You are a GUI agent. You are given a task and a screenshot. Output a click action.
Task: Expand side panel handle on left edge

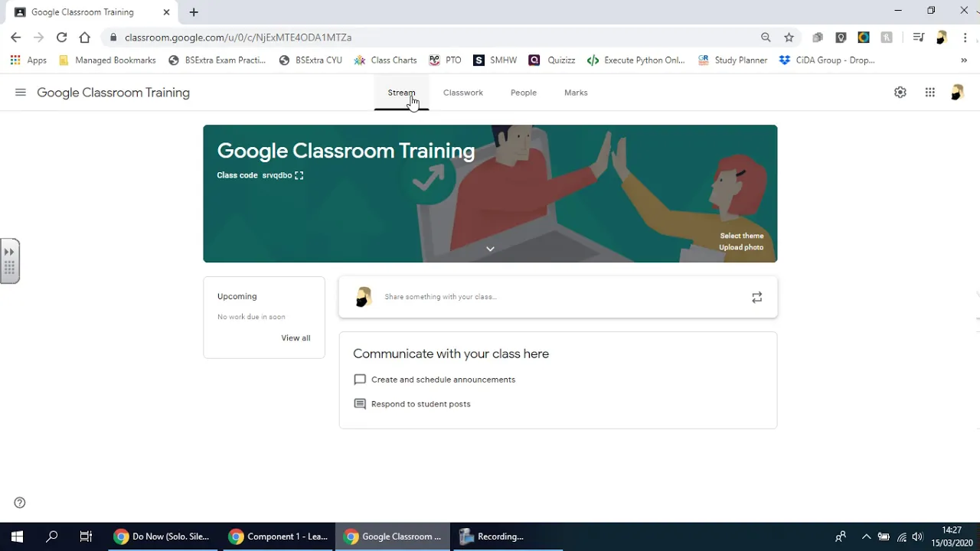9,261
